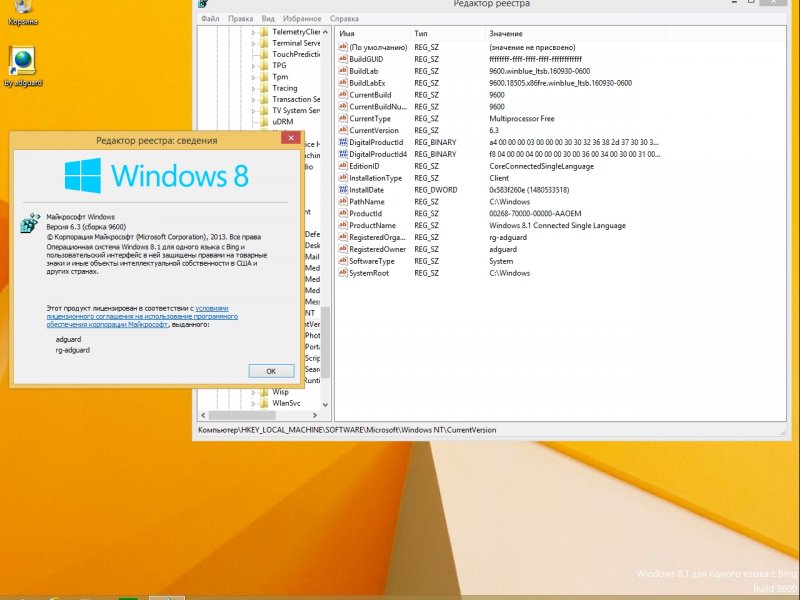The width and height of the screenshot is (800, 600).
Task: Expand the Tracing tree node
Action: pyautogui.click(x=254, y=88)
